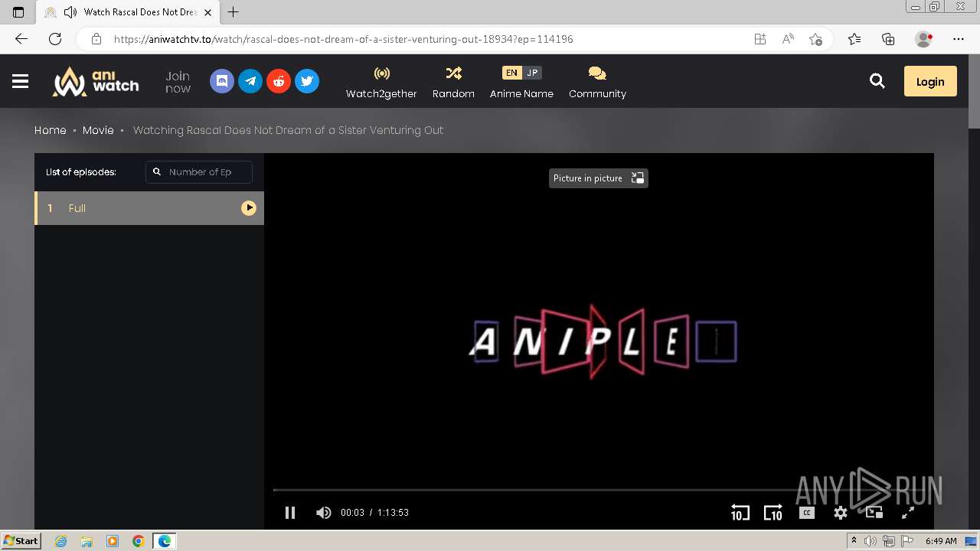Pause the video
Screen dimensions: 980x551
click(290, 513)
